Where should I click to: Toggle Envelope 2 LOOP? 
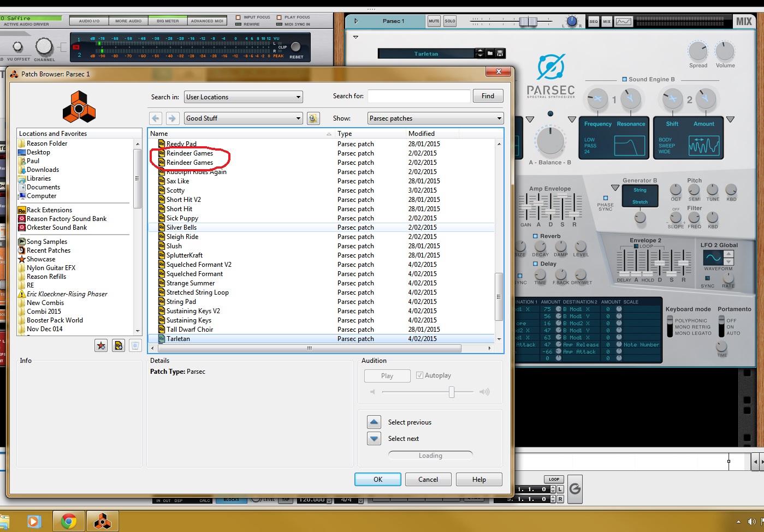coord(636,246)
